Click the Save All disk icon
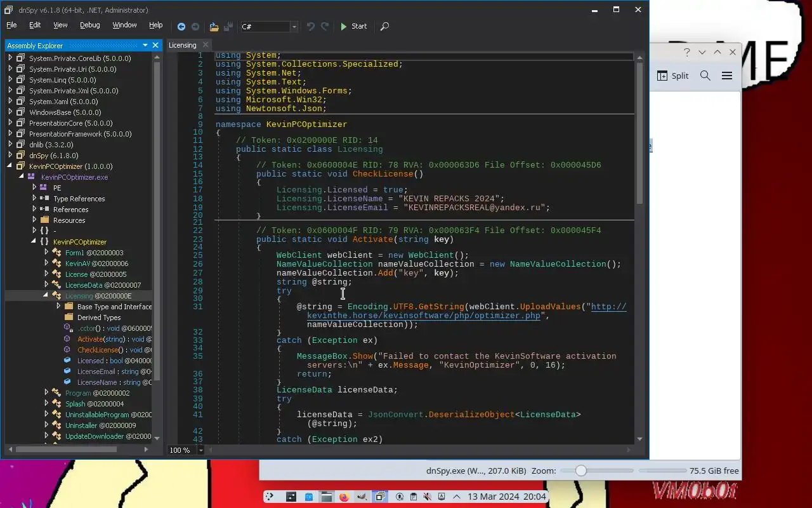Screen dimensions: 812x508 click(x=228, y=27)
